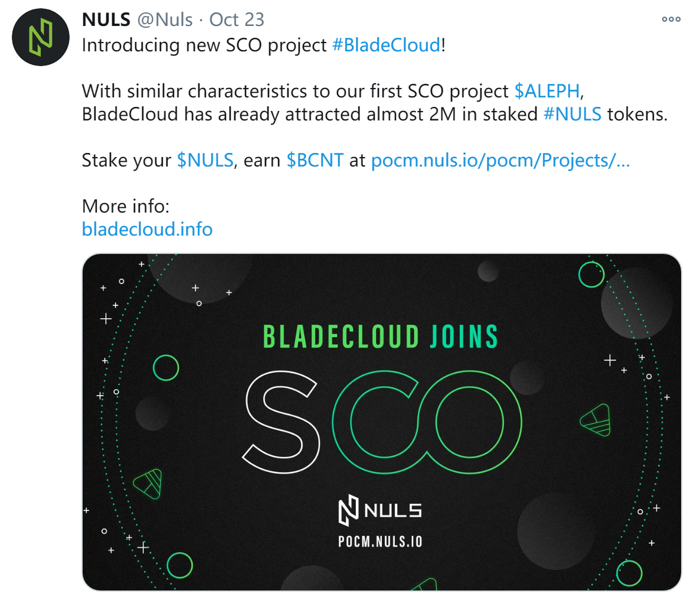Viewport: 700px width, 597px height.
Task: Click the NULS logo in the banner
Action: [380, 510]
